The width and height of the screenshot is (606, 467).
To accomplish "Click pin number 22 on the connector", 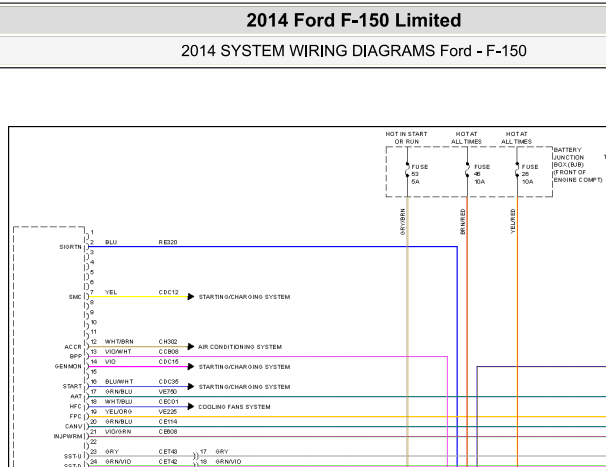I will (94, 441).
